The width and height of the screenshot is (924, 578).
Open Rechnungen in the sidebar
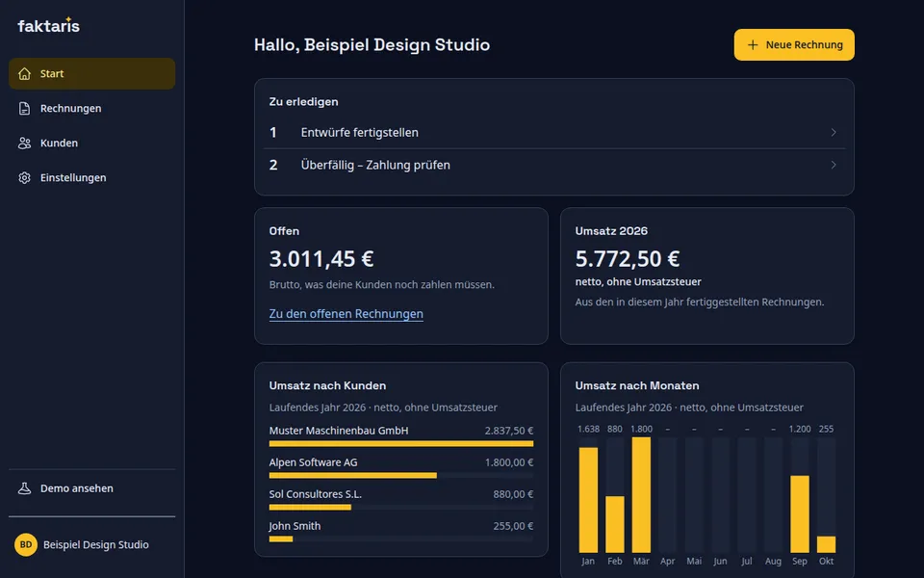click(92, 109)
